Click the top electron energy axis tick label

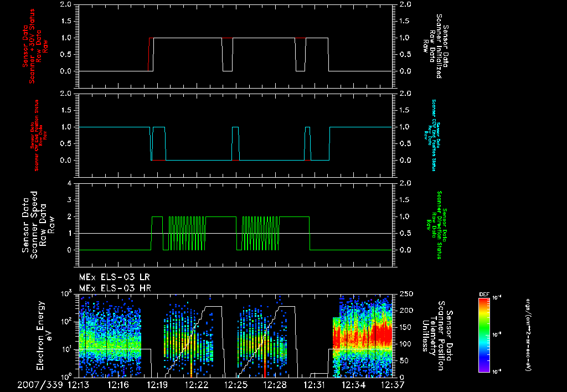click(66, 293)
